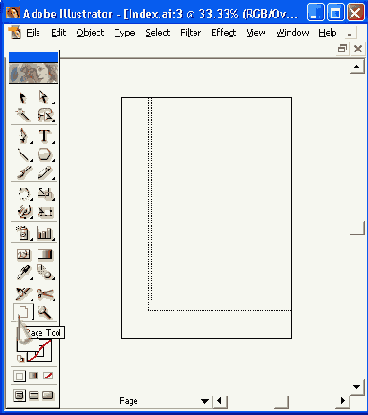Screen dimensions: 368x415
Task: Open the status bar popup arrow
Action: [x=205, y=401]
